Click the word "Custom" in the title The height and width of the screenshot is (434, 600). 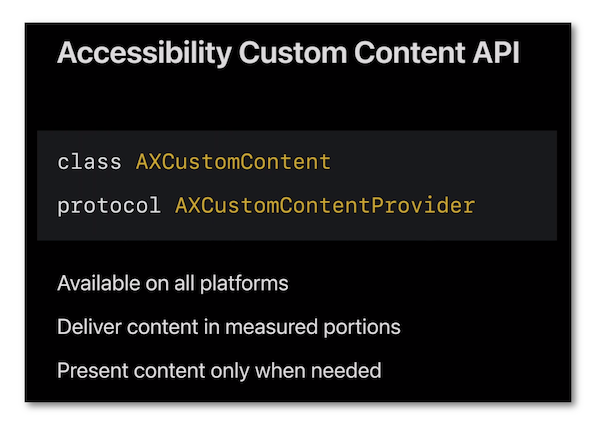pos(283,54)
